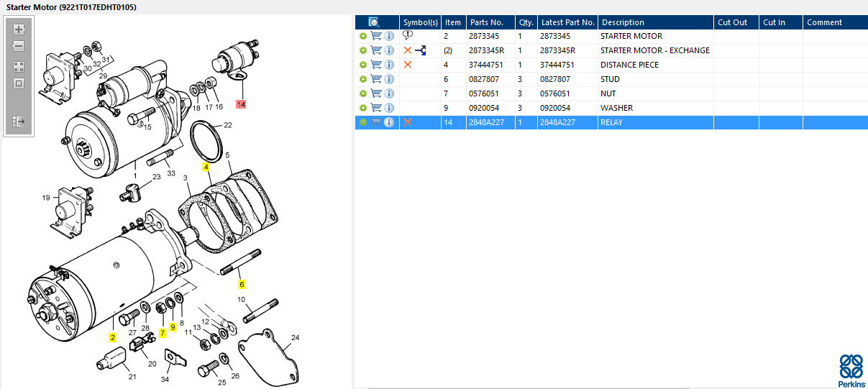Zoom out of the parts diagram
Image resolution: width=868 pixels, height=389 pixels.
[x=19, y=46]
